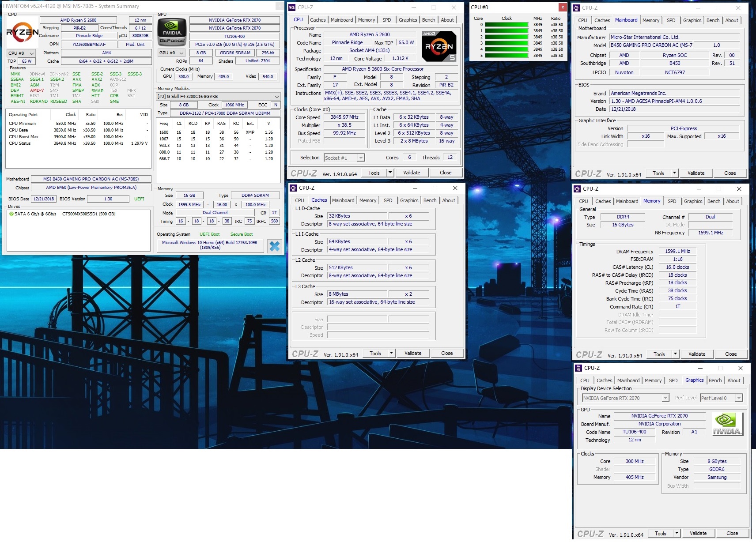This screenshot has width=756, height=542.
Task: Open Caches tab in CPU-Z Memory window
Action: pos(603,201)
